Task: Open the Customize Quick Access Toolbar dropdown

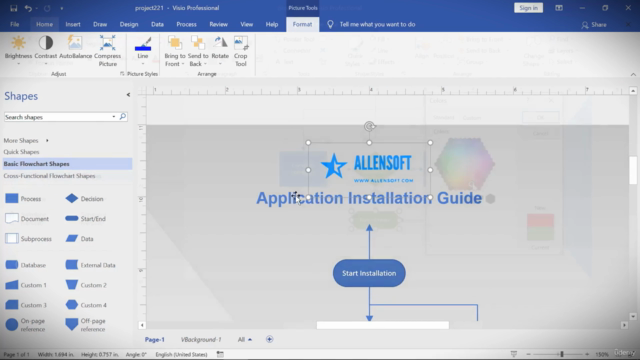Action: tap(62, 8)
